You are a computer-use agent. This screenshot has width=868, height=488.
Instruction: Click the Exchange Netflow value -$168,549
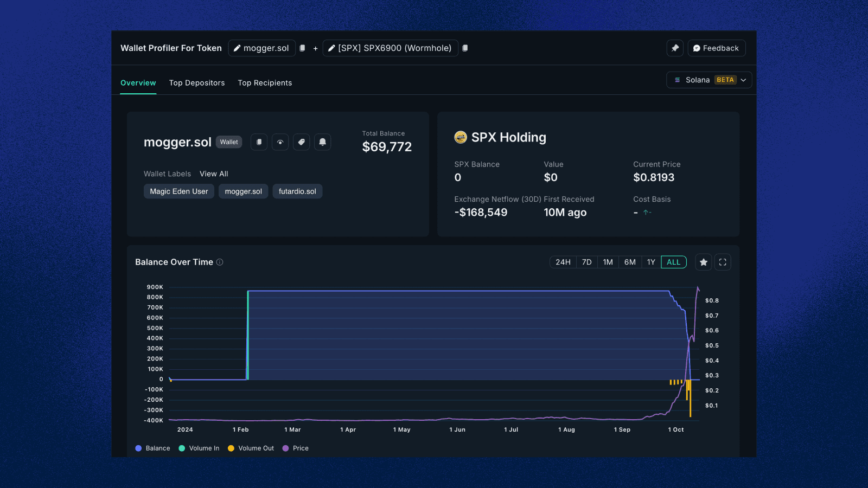[481, 213]
